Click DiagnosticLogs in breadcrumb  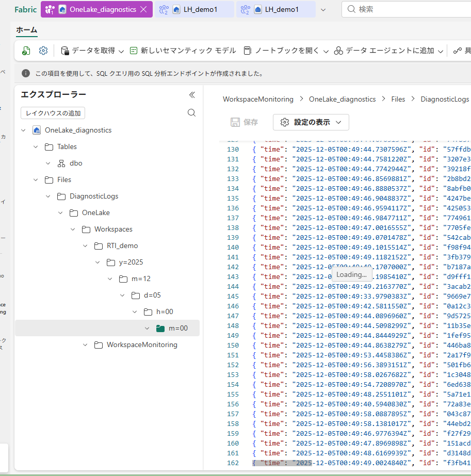[x=445, y=99]
